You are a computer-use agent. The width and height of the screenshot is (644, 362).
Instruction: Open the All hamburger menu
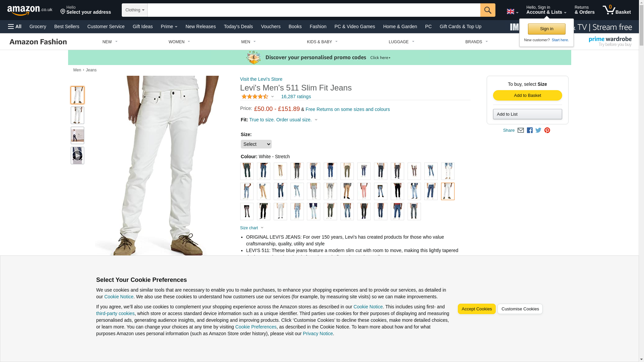[15, 26]
